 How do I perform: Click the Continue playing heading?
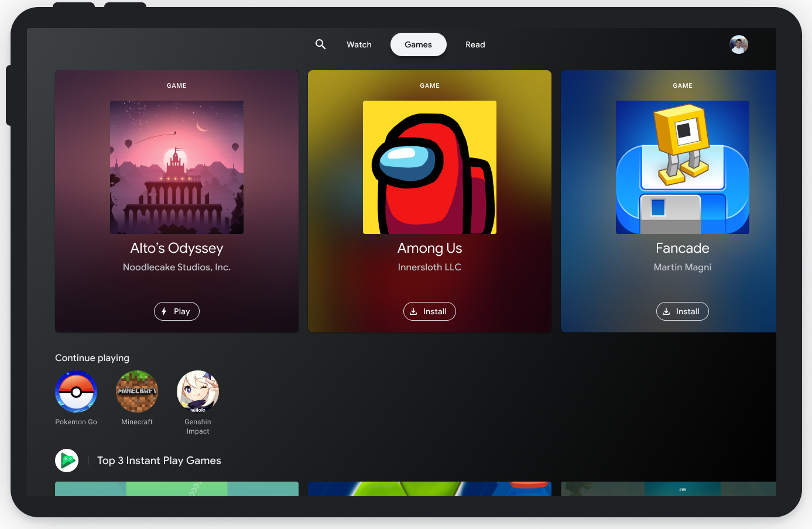tap(92, 358)
